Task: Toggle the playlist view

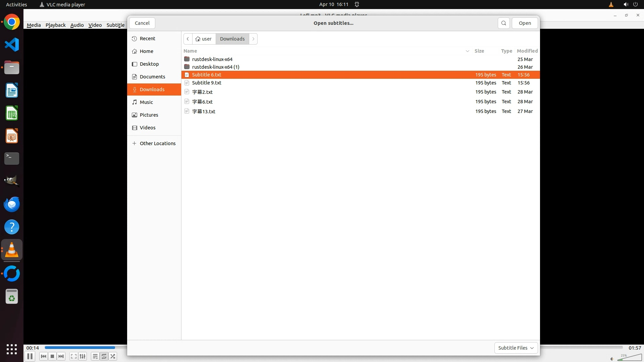Action: click(x=95, y=356)
